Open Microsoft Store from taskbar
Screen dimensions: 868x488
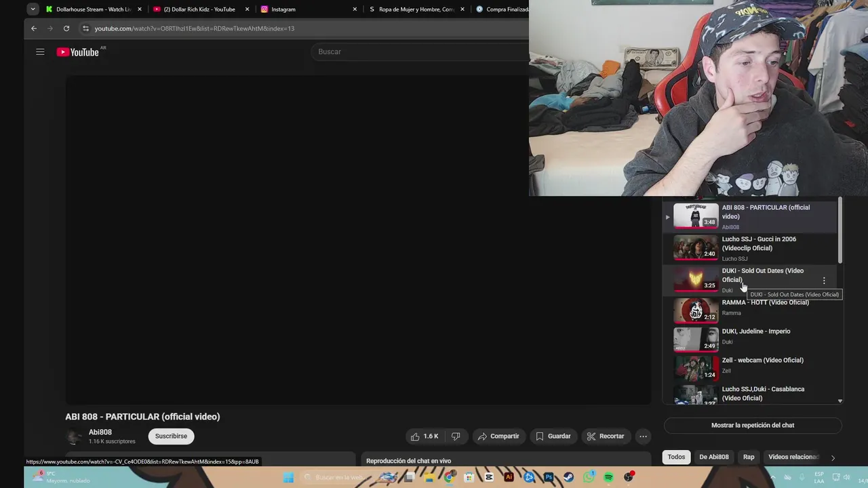coord(469,477)
